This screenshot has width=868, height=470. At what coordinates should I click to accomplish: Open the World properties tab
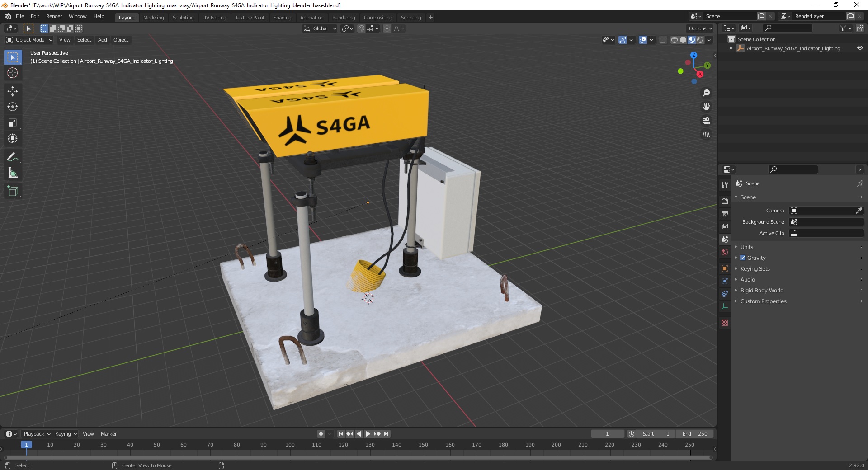point(725,252)
